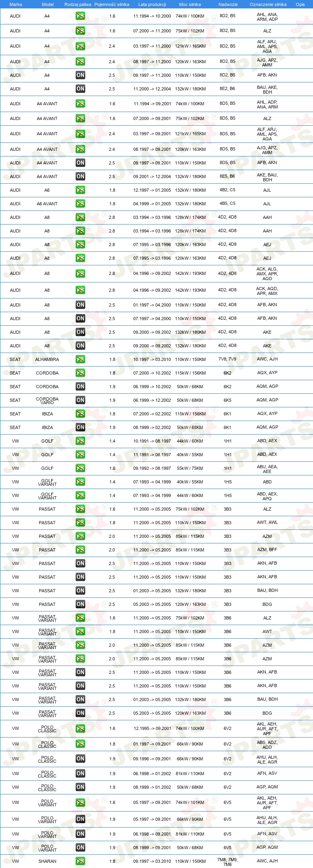Image resolution: width=313 pixels, height=868 pixels.
Task: Click body code '4B5, C5'
Action: coord(227,203)
